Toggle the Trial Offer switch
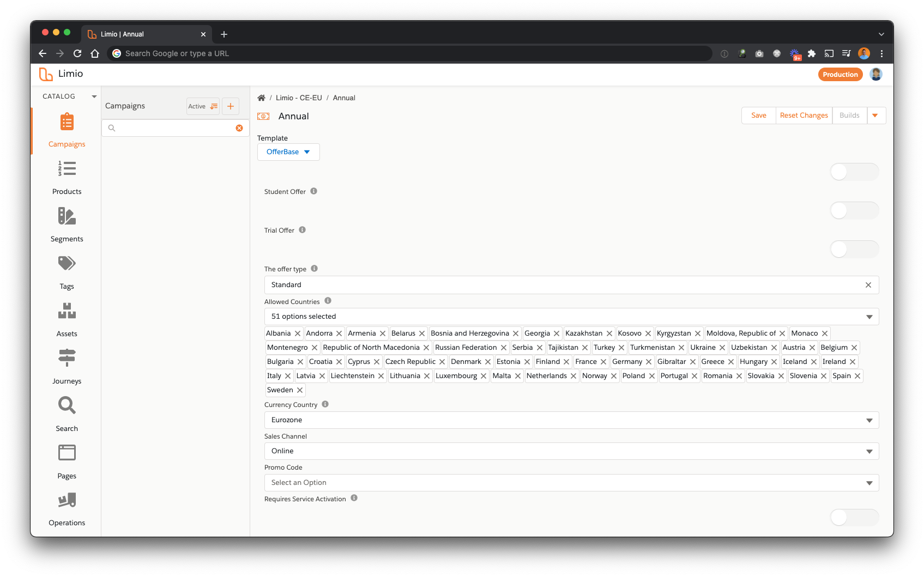Screen dimensions: 924x577 click(854, 250)
